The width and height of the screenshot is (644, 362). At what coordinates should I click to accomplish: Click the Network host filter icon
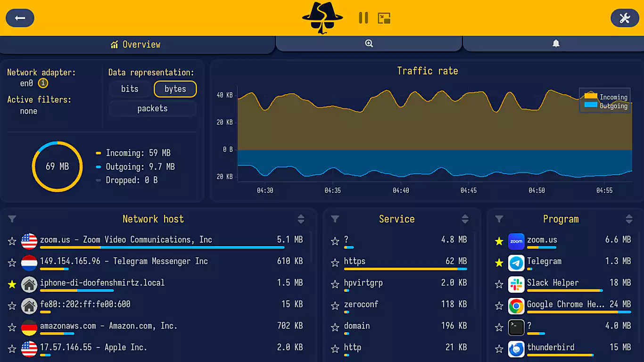click(12, 219)
